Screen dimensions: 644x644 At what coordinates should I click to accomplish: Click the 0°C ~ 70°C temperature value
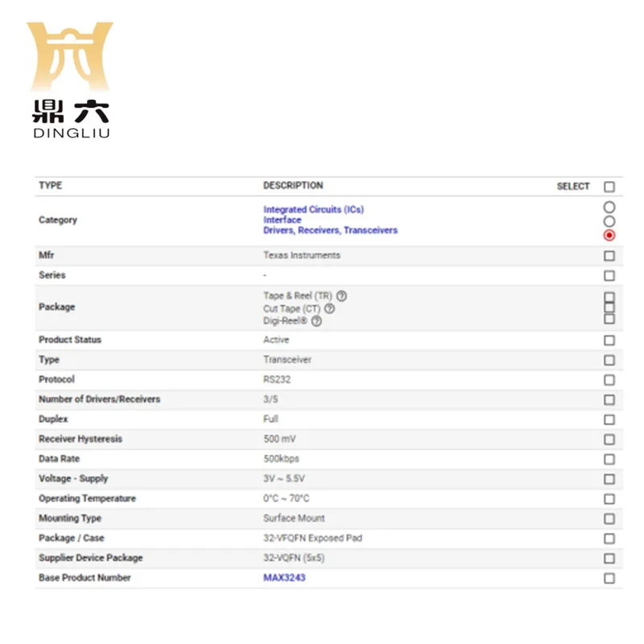click(287, 498)
